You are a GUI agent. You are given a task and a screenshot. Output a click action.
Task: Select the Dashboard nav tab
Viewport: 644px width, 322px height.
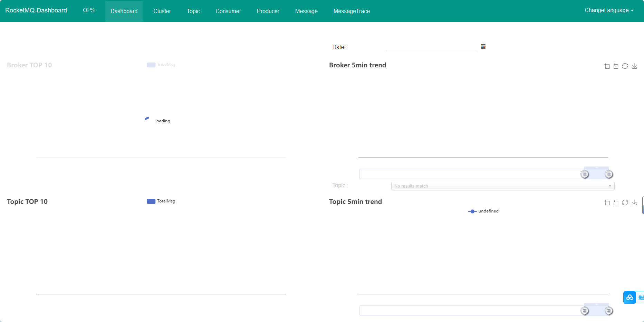[x=124, y=11]
